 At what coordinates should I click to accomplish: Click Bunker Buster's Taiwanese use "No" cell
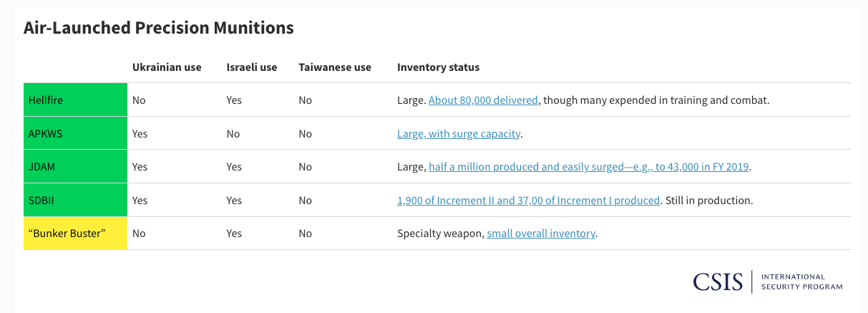point(306,233)
